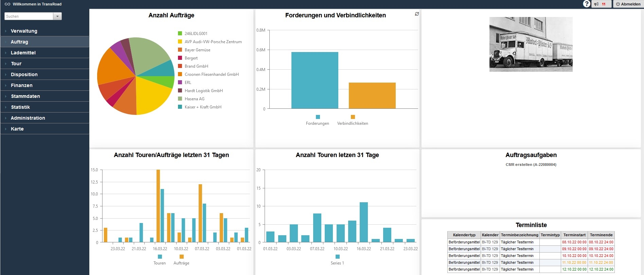Toggle Aufträge legend series
The image size is (644, 275).
[x=181, y=260]
